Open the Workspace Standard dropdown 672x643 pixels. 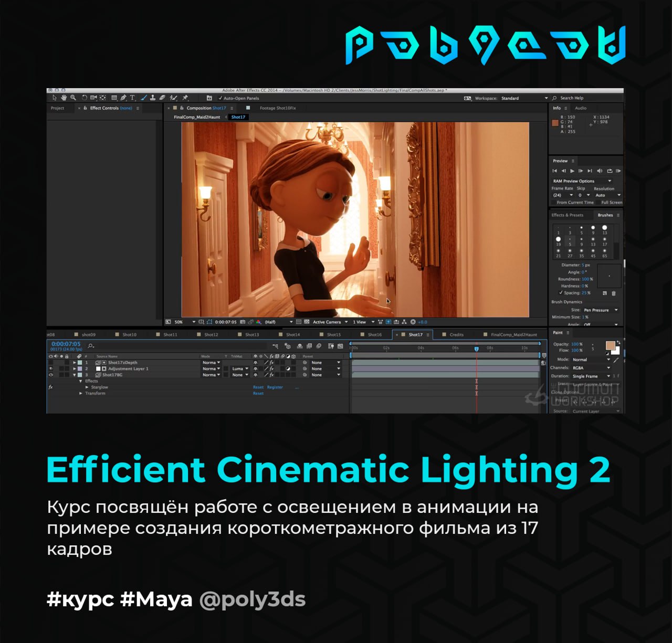(x=523, y=98)
